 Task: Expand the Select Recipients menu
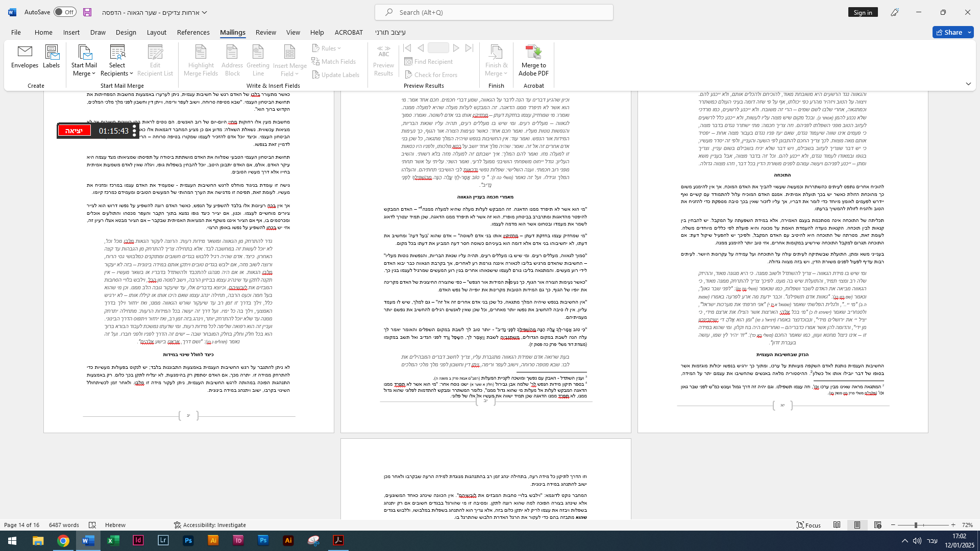[x=117, y=61]
